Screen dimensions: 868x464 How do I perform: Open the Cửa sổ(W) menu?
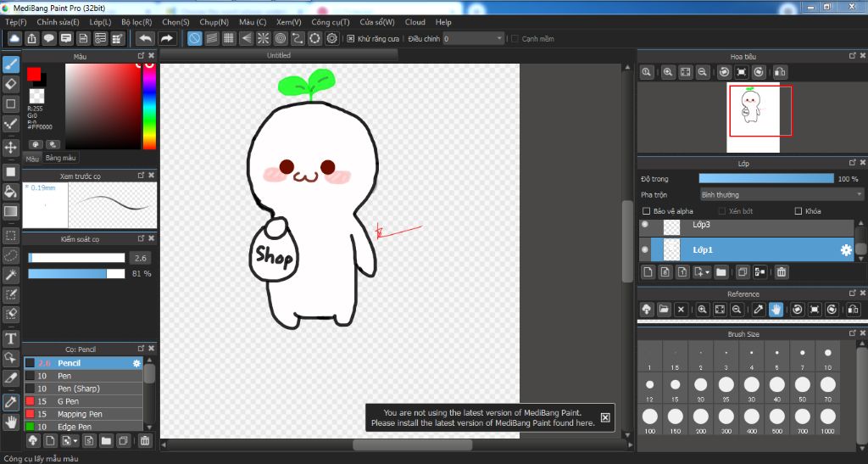pyautogui.click(x=377, y=22)
